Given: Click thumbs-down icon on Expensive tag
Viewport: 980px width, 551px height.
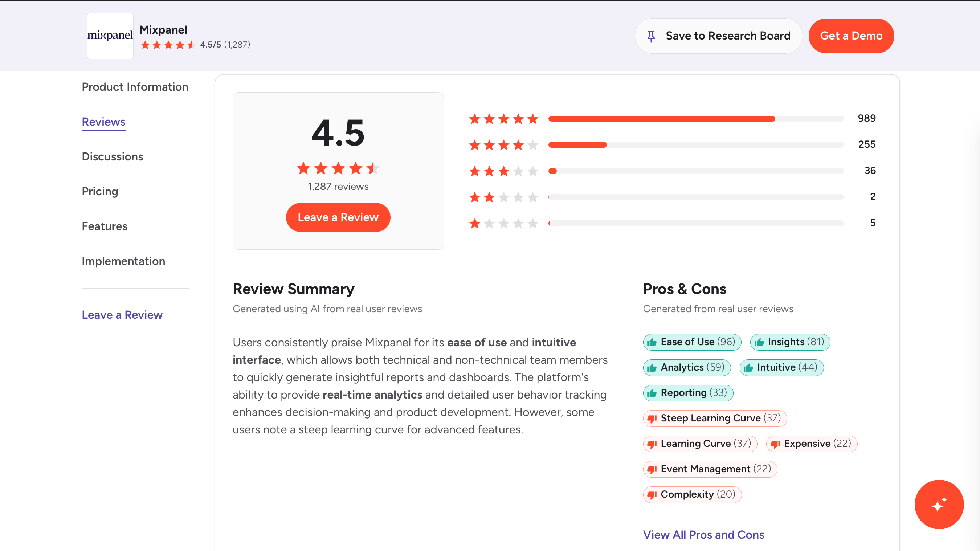Looking at the screenshot, I should [x=775, y=444].
